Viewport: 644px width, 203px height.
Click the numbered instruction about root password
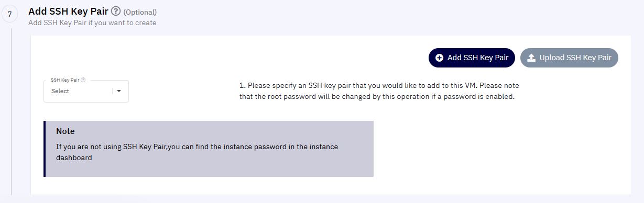(379, 91)
